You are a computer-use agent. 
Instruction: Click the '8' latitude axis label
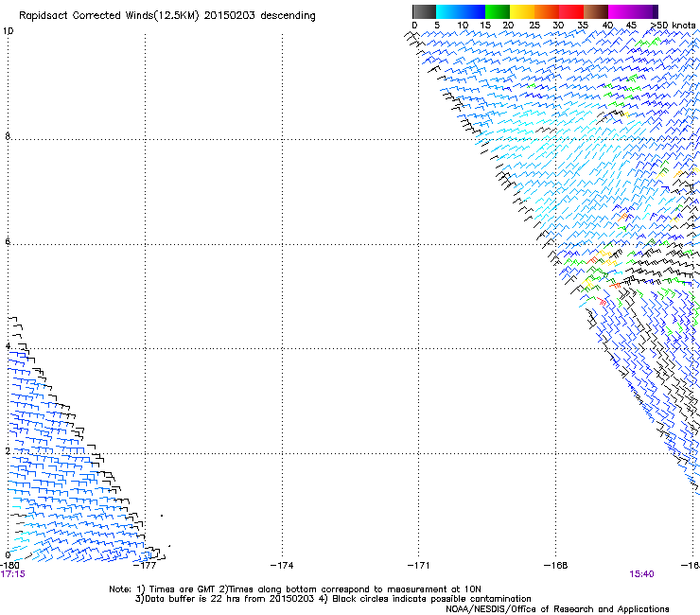click(8, 136)
